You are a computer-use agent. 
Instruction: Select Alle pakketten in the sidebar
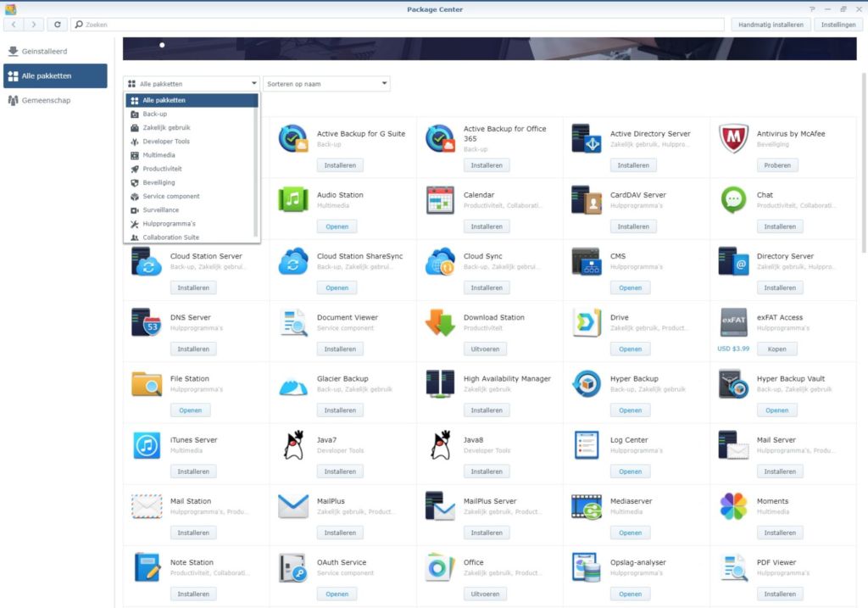point(55,75)
